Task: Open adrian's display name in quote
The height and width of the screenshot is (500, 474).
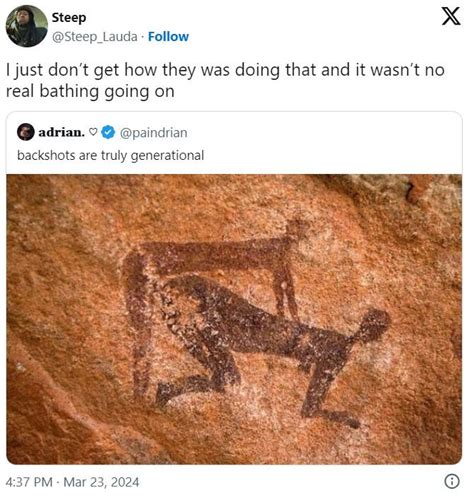Action: [x=61, y=132]
